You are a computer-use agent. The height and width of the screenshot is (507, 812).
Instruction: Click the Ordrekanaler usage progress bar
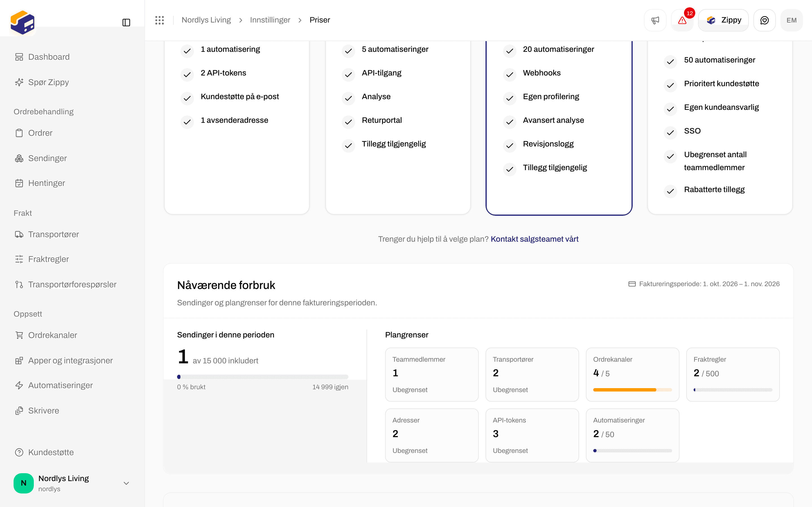[632, 390]
